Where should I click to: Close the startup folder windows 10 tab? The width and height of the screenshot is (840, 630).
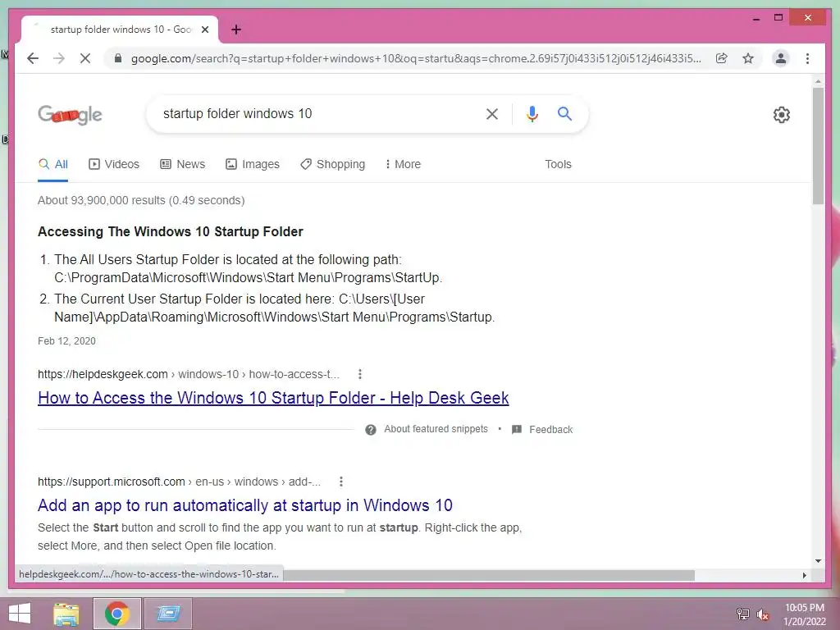[204, 30]
